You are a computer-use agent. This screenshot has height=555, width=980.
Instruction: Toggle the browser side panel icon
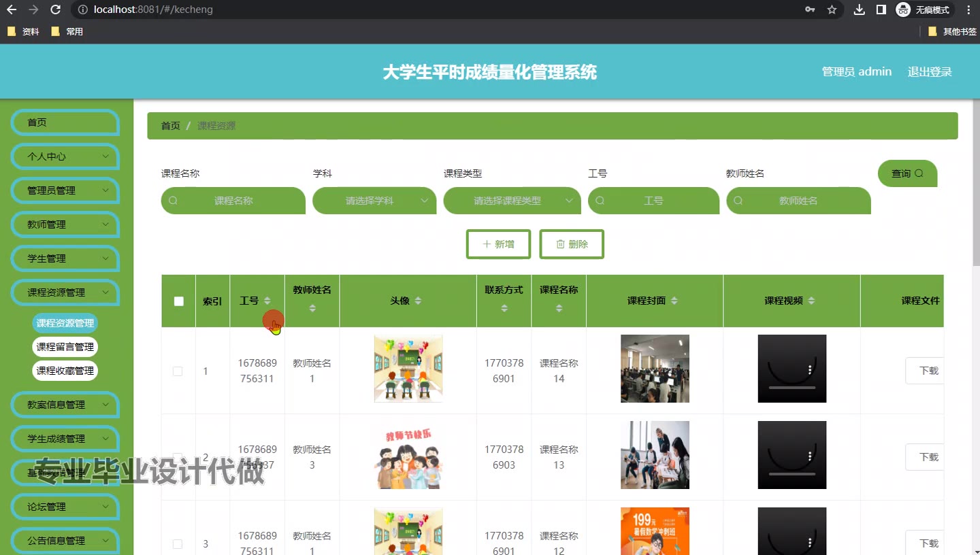click(881, 10)
